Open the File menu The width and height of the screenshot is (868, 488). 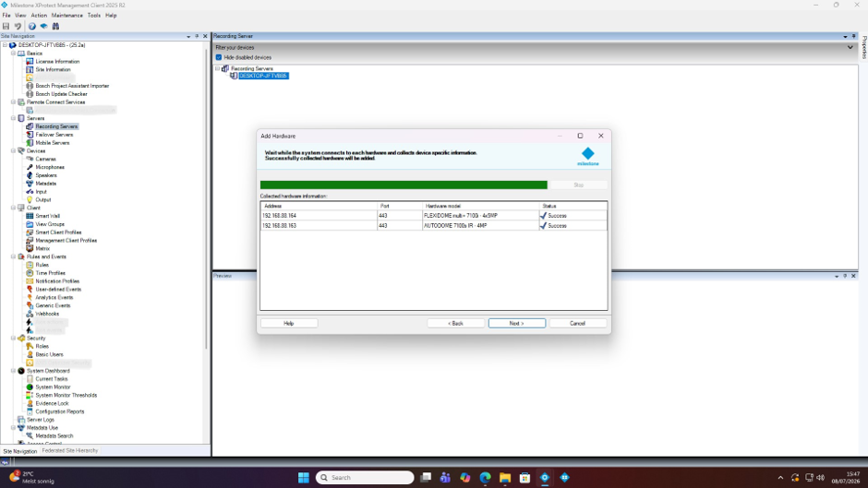point(6,16)
